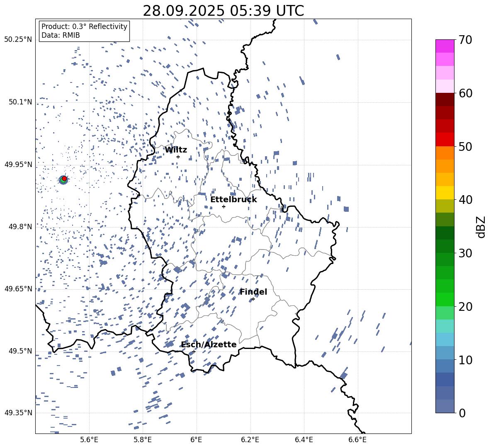
Task: Click the 49.35°N latitude label
Action: click(18, 413)
